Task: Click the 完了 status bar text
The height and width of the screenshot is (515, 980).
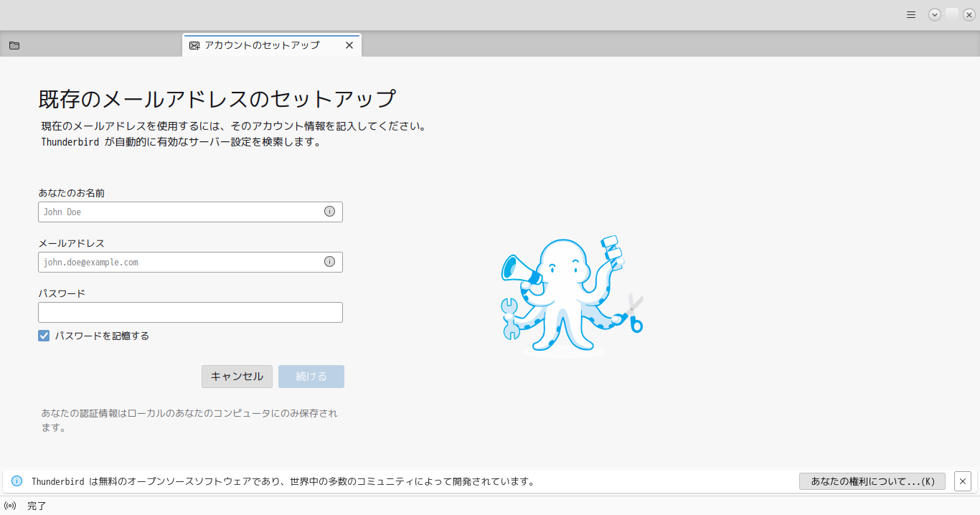Action: 37,506
